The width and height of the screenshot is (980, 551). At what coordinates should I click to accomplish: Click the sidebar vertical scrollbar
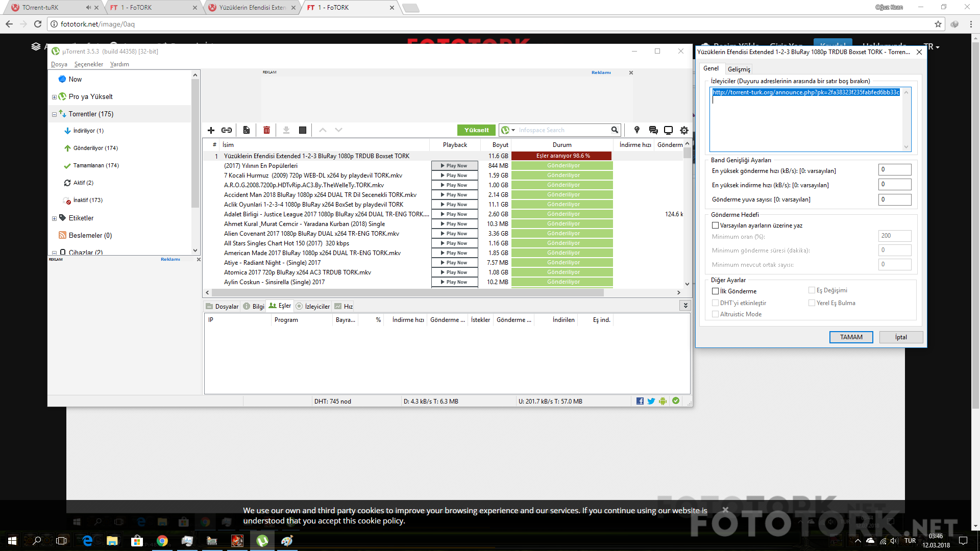tap(195, 143)
